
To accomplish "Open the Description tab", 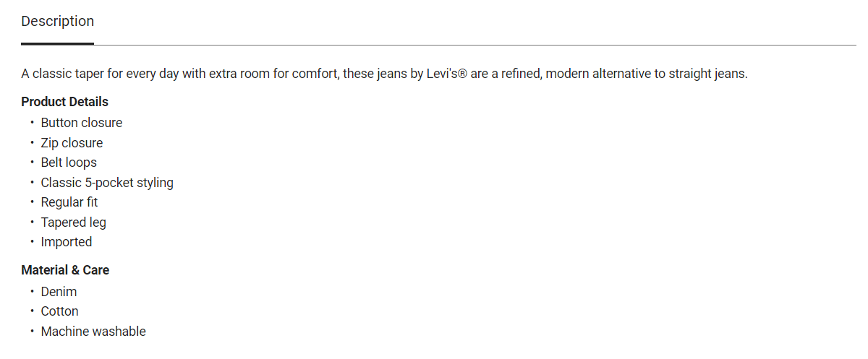I will pyautogui.click(x=57, y=22).
